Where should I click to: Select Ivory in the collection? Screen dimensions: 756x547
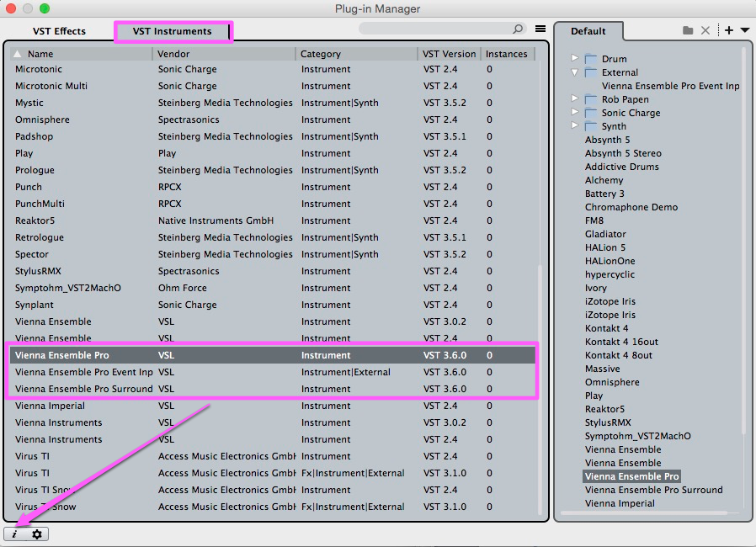(x=595, y=288)
